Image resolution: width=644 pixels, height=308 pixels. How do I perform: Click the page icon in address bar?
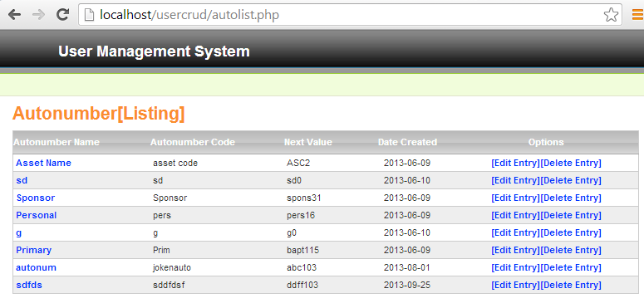(x=89, y=15)
